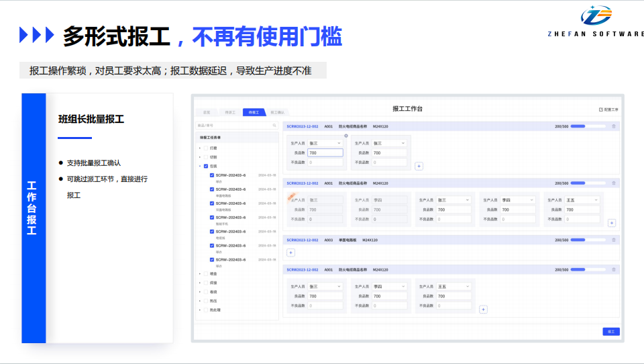Switch to the 报工确认 tab
Screen dimensions: 644x364
tap(276, 112)
